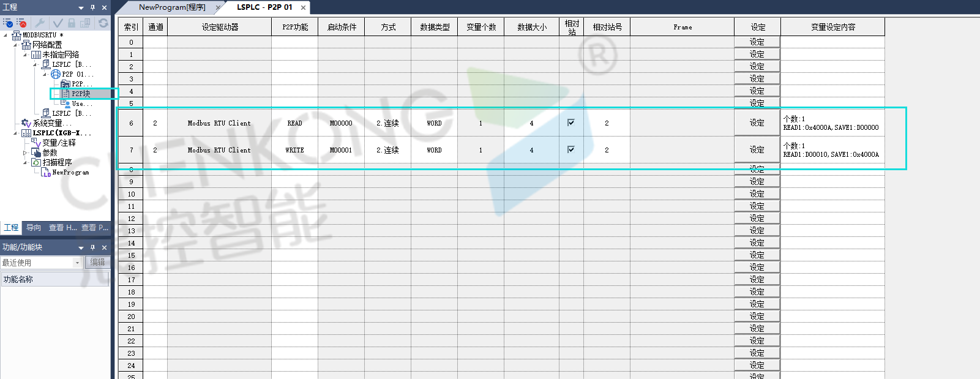Image resolution: width=980 pixels, height=379 pixels.
Task: Collapse the 网络配置 tree node
Action: pos(15,45)
